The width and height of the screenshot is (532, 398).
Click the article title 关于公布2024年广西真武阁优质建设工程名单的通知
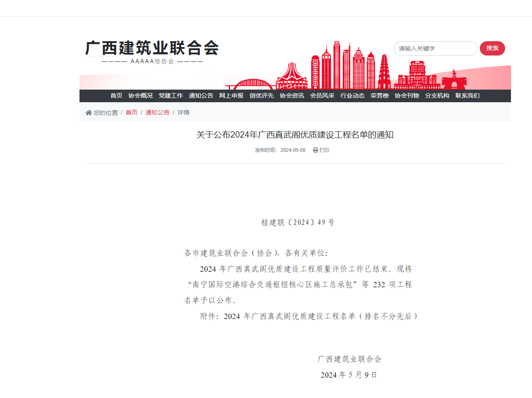click(x=295, y=135)
